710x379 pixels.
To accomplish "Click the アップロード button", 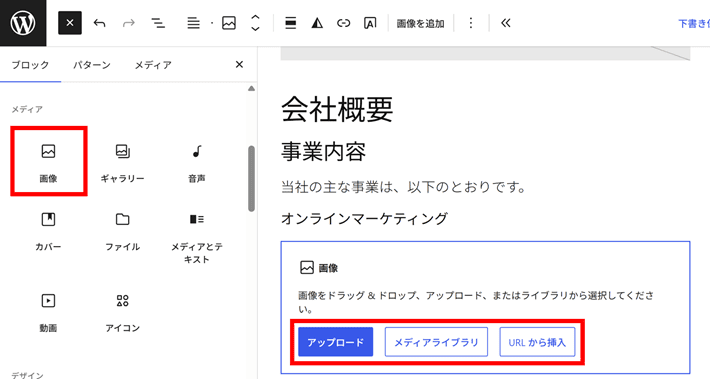I will 336,342.
